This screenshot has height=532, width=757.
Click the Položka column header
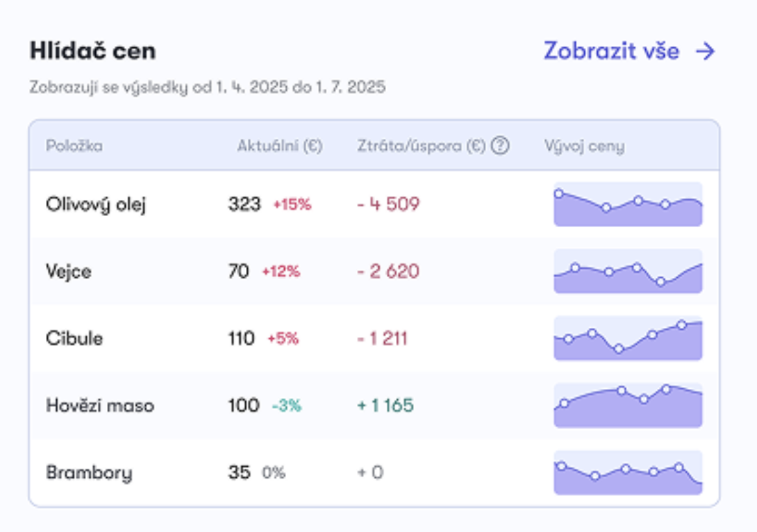pos(74,146)
